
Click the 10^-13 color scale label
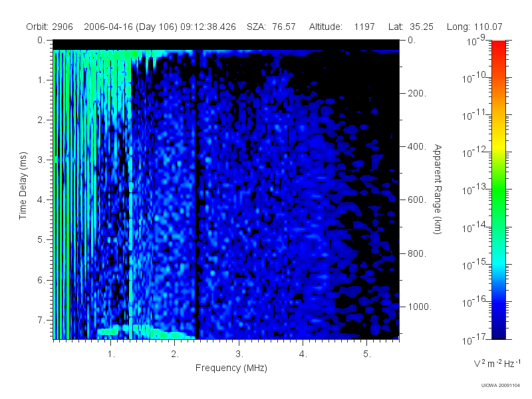475,190
